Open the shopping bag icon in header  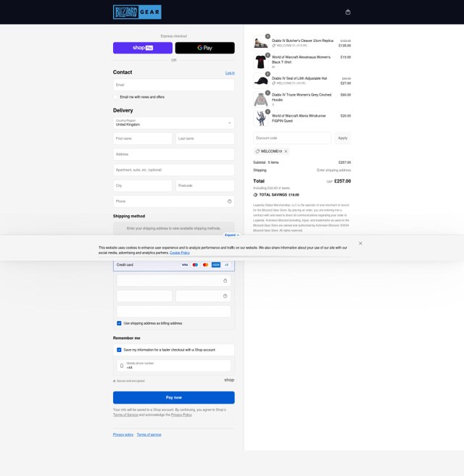click(x=348, y=12)
